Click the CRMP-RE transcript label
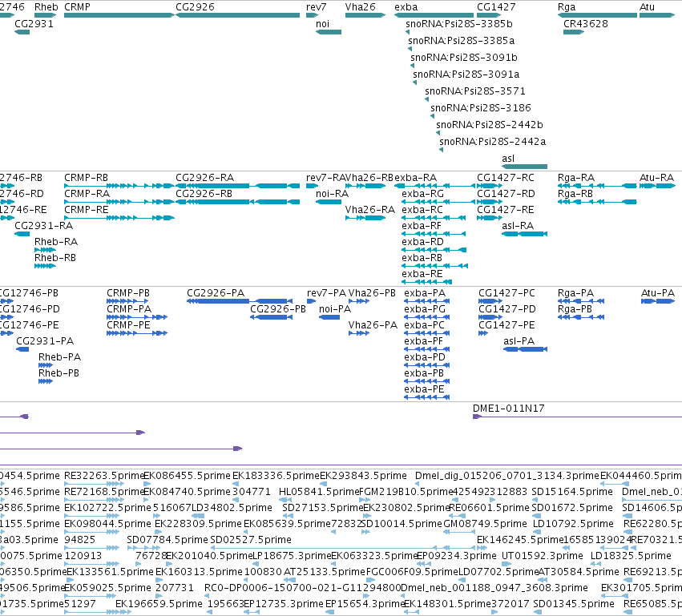This screenshot has width=682, height=616. tap(86, 210)
